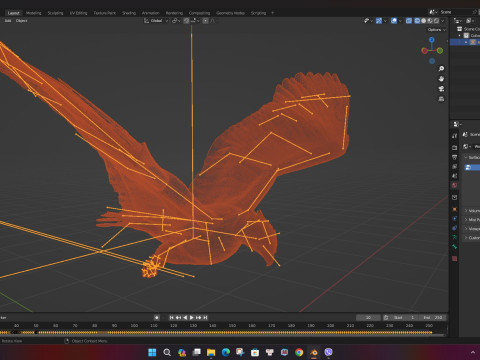Select solid viewport shading
This screenshot has width=480, height=360.
424,21
